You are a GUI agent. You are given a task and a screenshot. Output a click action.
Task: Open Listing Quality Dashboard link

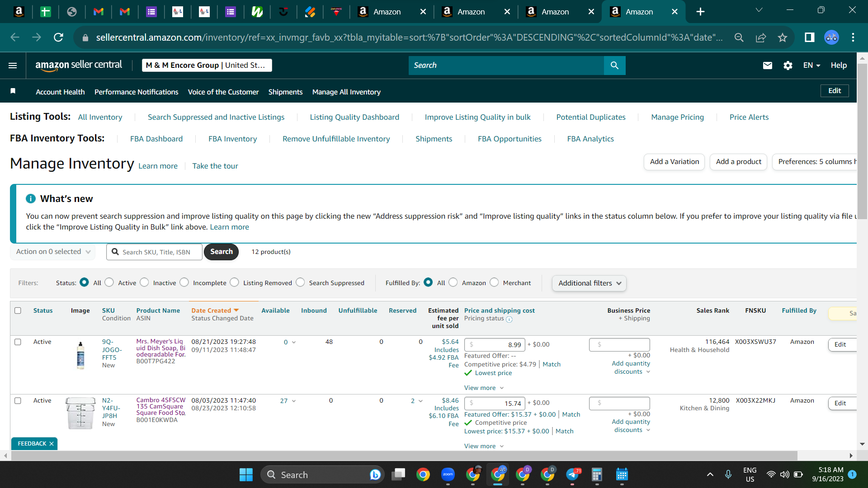(354, 117)
